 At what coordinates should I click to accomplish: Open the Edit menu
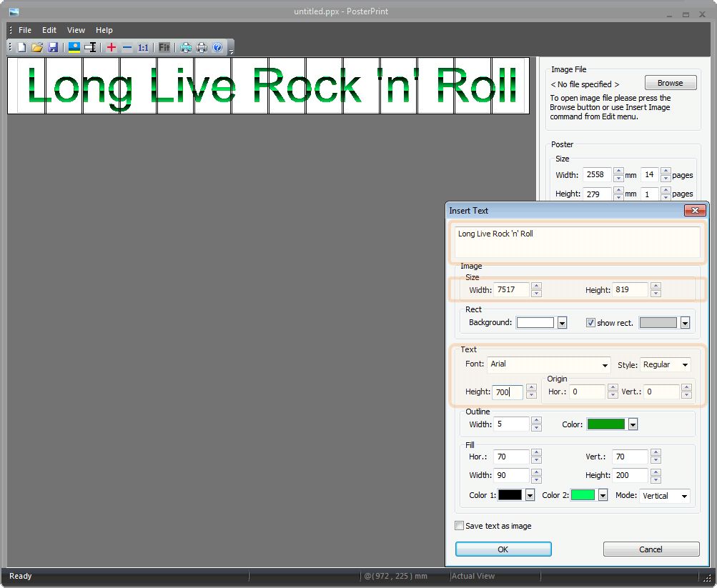coord(49,30)
